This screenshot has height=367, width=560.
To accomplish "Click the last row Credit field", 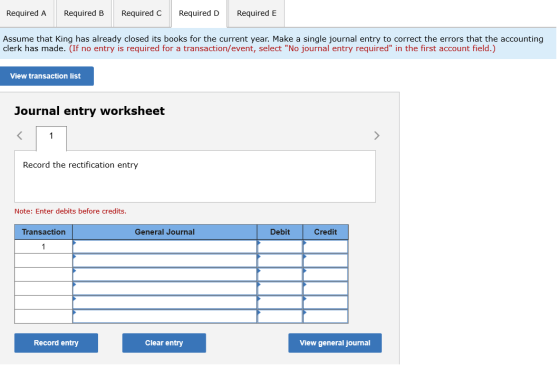I will tap(326, 317).
